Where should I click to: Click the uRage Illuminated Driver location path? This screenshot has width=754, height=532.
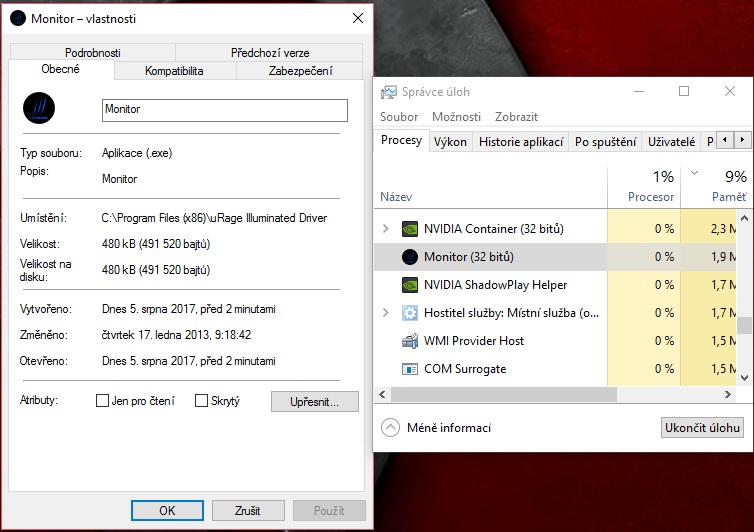214,218
